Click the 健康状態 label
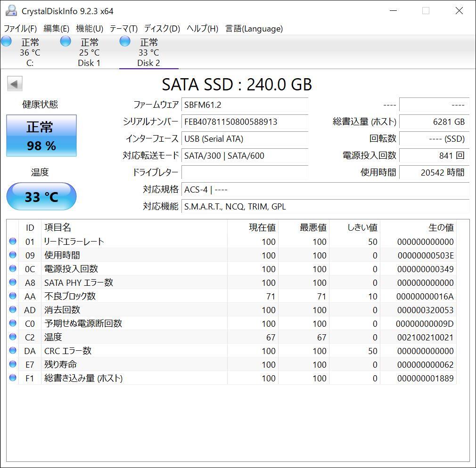The image size is (476, 468). 40,105
